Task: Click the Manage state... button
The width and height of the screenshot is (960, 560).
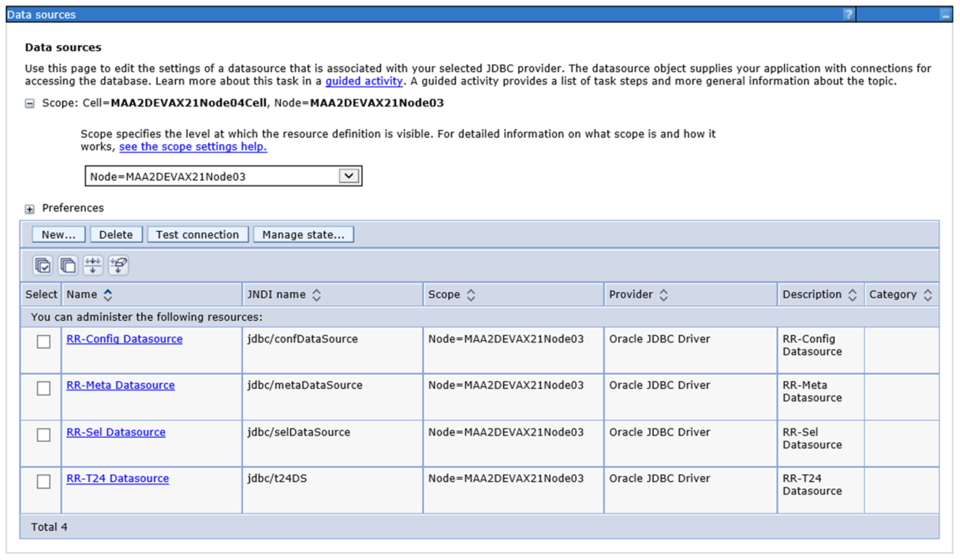Action: tap(303, 234)
